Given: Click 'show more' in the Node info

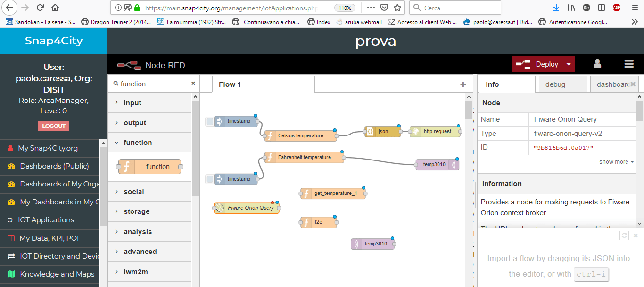Looking at the screenshot, I should [616, 162].
